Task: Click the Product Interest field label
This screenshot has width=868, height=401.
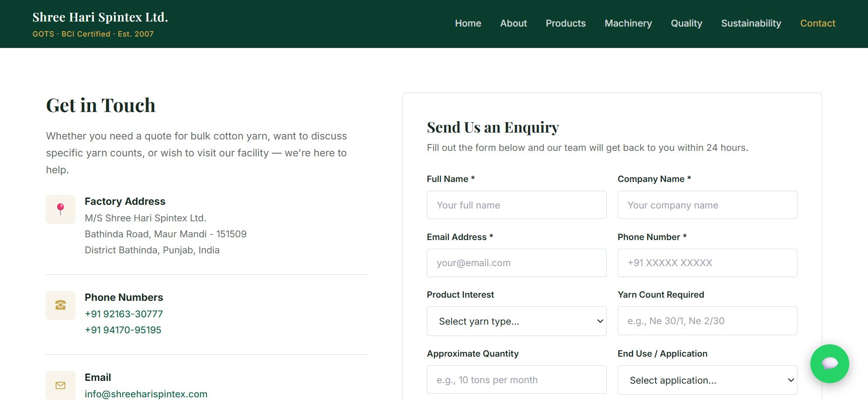Action: point(460,295)
